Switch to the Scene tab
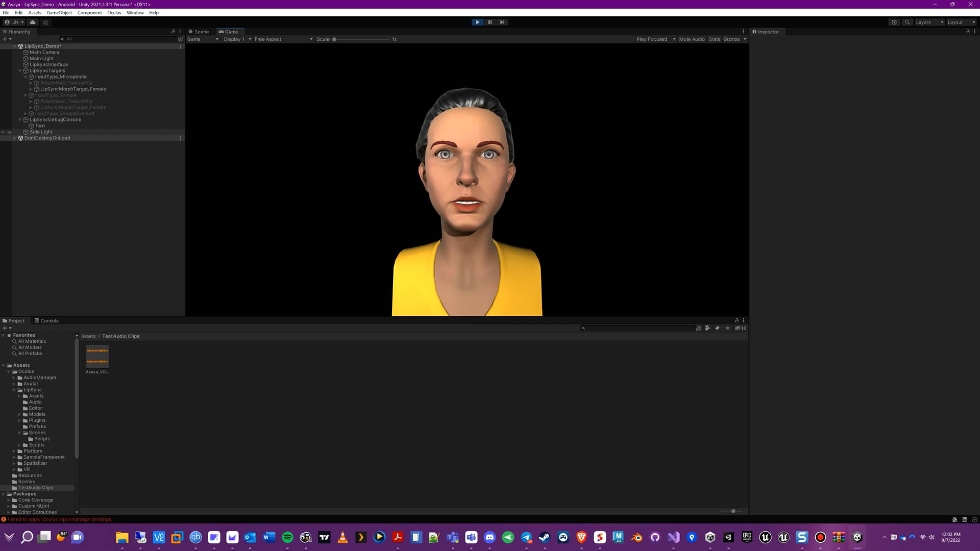This screenshot has width=980, height=551. coord(199,32)
